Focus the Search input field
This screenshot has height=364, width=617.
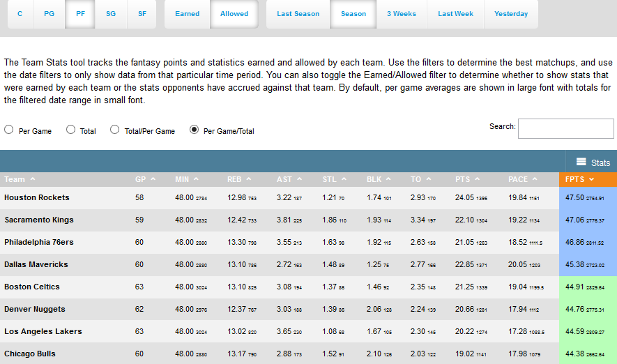point(566,129)
